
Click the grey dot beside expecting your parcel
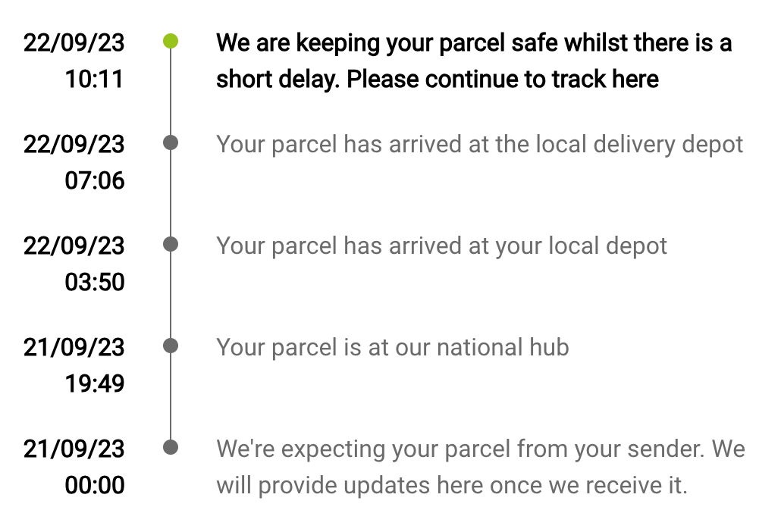[171, 447]
